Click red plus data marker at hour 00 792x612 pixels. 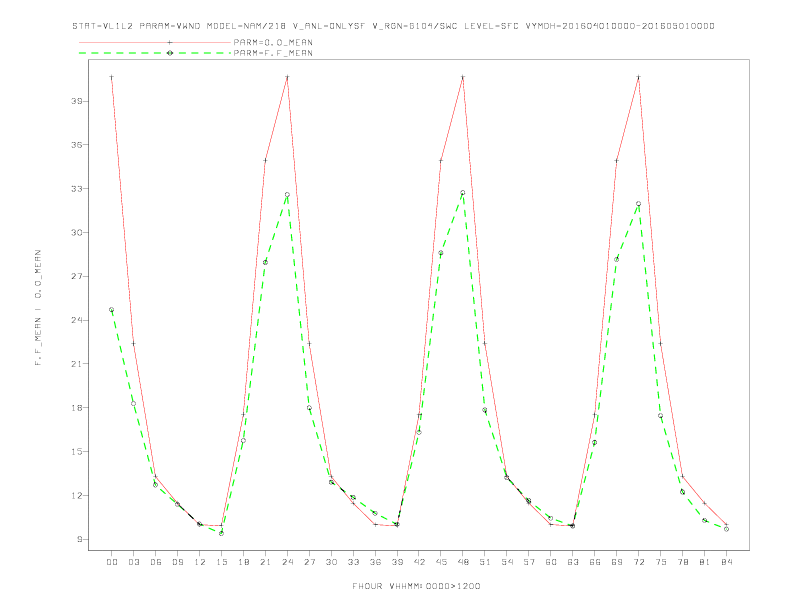(112, 77)
